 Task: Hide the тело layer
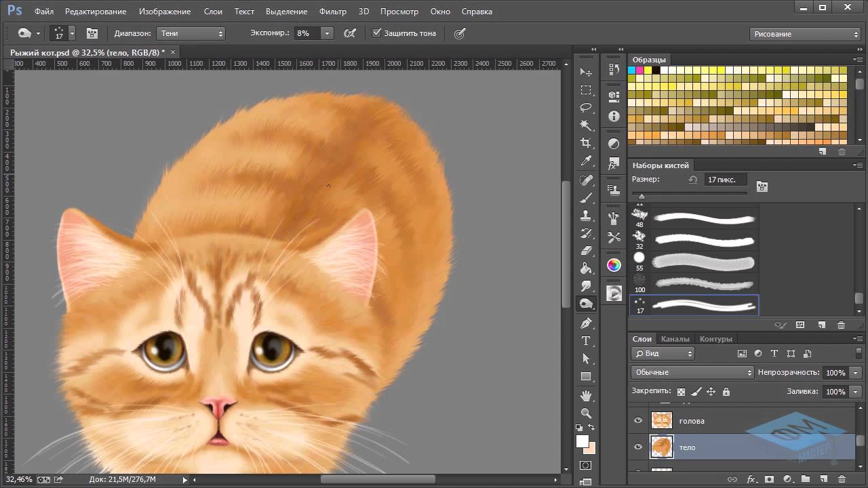(637, 447)
